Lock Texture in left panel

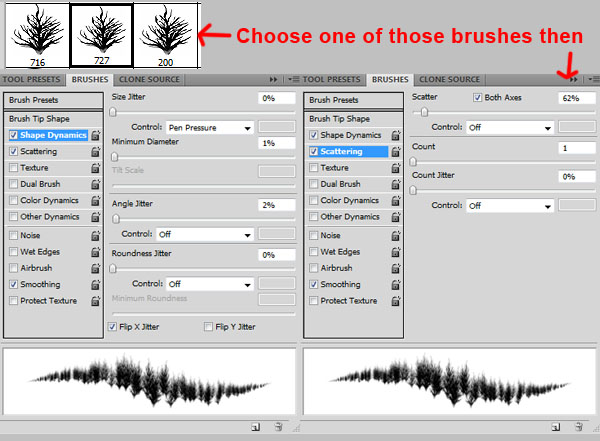[96, 168]
